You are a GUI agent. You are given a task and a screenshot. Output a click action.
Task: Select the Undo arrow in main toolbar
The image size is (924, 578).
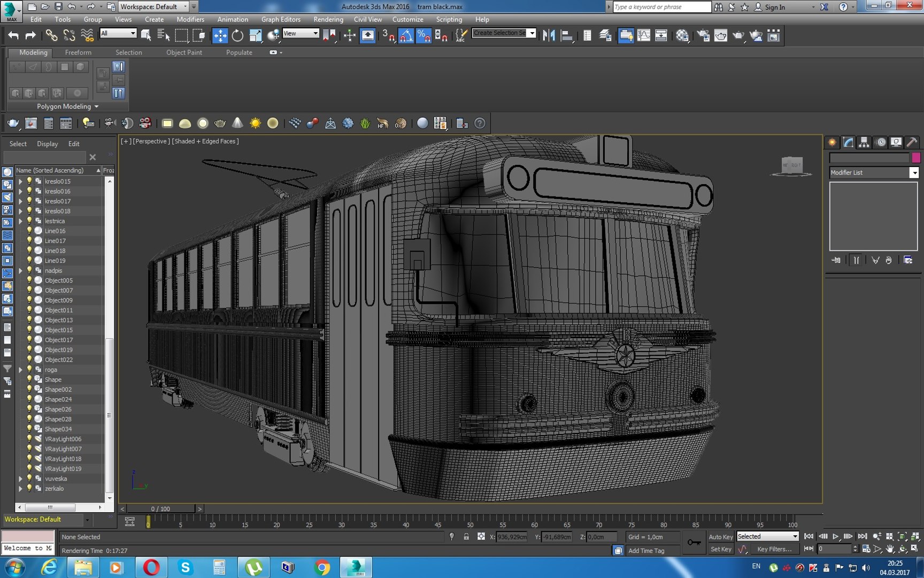pos(13,35)
